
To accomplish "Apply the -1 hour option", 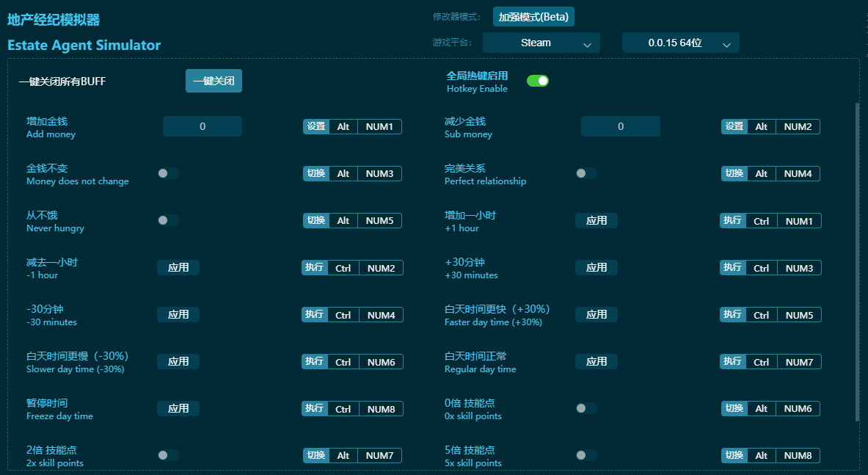I will [178, 267].
